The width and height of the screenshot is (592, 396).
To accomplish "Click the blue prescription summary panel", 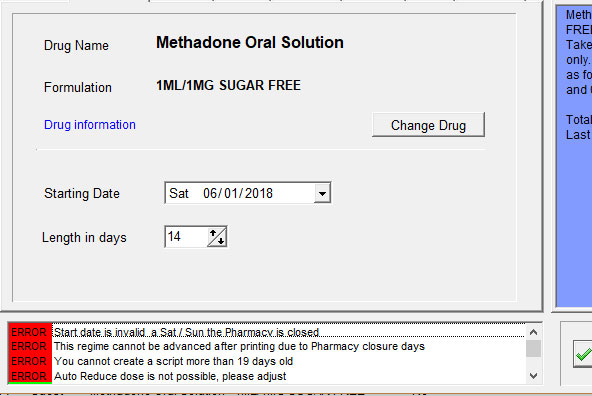I will point(574,156).
